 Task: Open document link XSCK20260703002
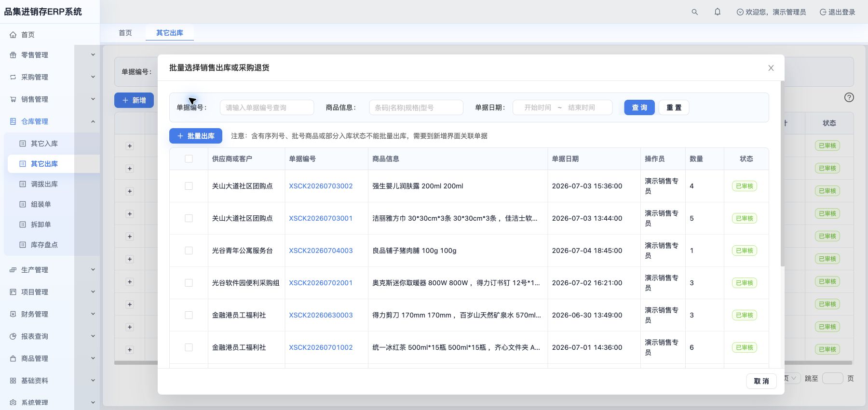[321, 186]
